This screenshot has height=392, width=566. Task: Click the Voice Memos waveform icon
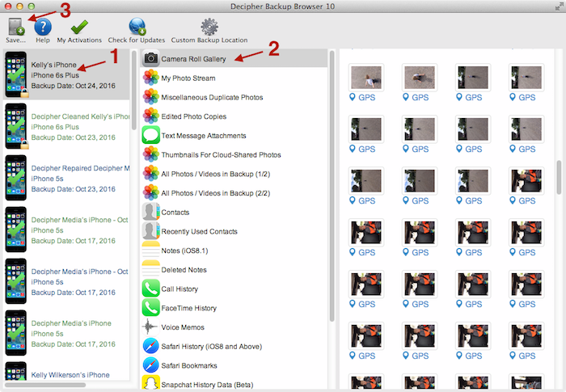point(151,327)
